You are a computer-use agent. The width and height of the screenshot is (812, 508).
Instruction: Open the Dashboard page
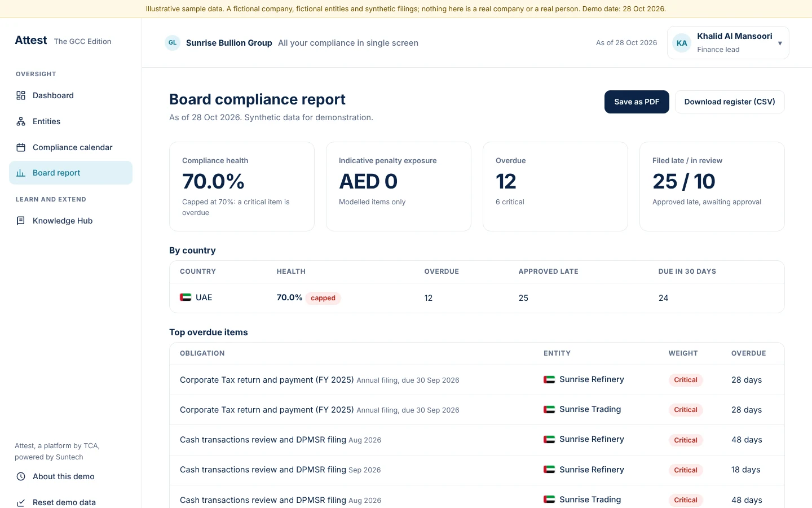tap(70, 95)
